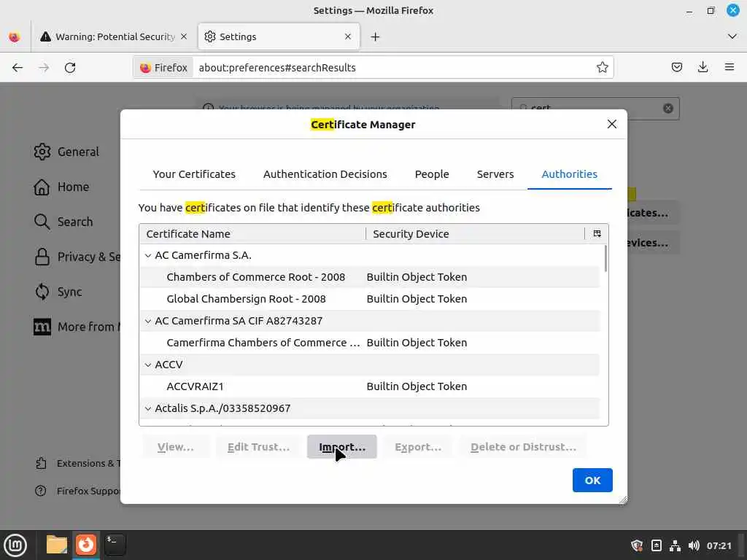
Task: Open the Linux Mint start menu
Action: 15,545
